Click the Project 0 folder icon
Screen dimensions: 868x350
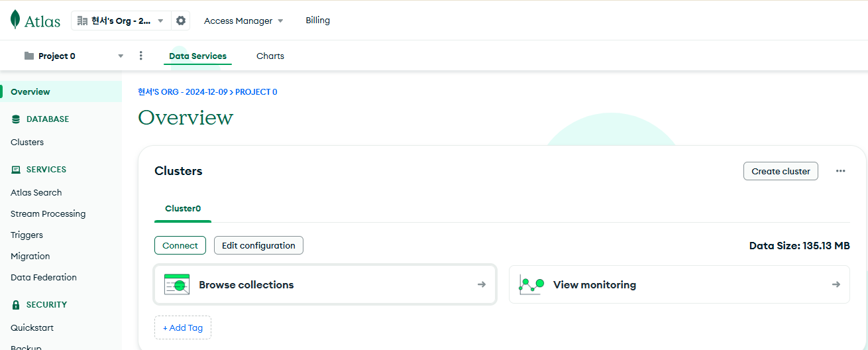coord(29,56)
